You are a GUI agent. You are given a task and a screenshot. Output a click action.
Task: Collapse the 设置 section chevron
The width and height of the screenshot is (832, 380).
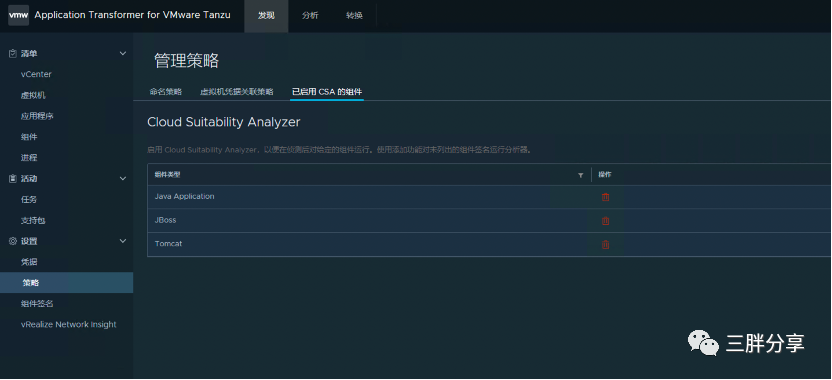tap(123, 241)
